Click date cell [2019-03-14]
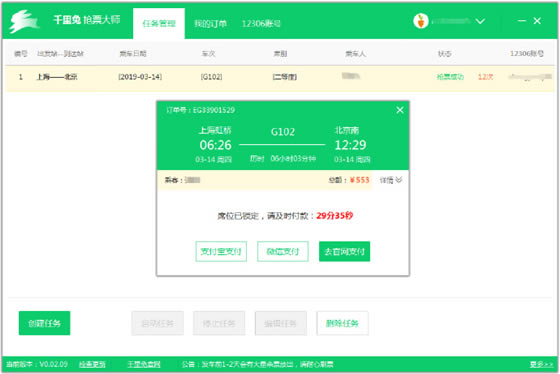560x374 pixels. coord(140,77)
